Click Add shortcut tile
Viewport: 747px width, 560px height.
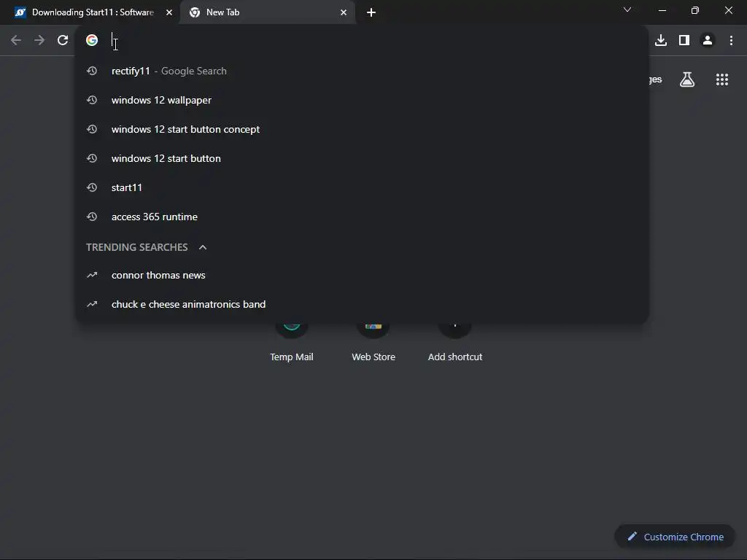455,343
